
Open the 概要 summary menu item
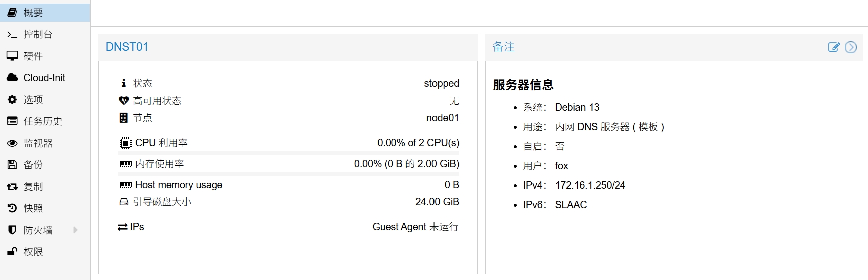pos(33,13)
